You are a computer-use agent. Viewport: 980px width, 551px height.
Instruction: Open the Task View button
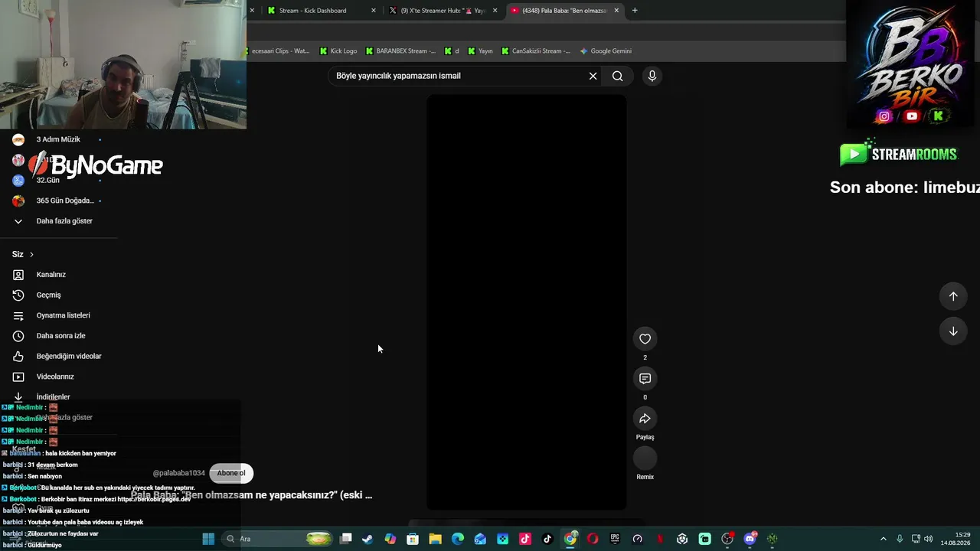tap(346, 539)
